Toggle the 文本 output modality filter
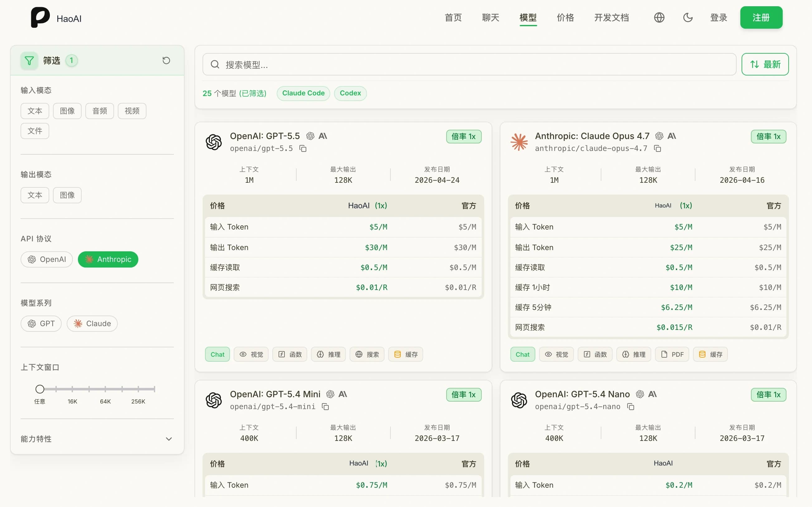Image resolution: width=812 pixels, height=507 pixels. click(35, 195)
